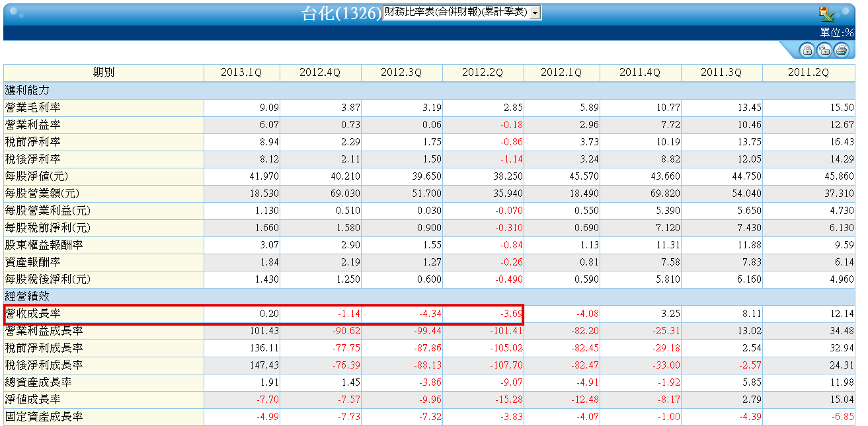The image size is (868, 426).
Task: Click the -1.14 revenue growth value for 2012.4Q
Action: pyautogui.click(x=348, y=314)
